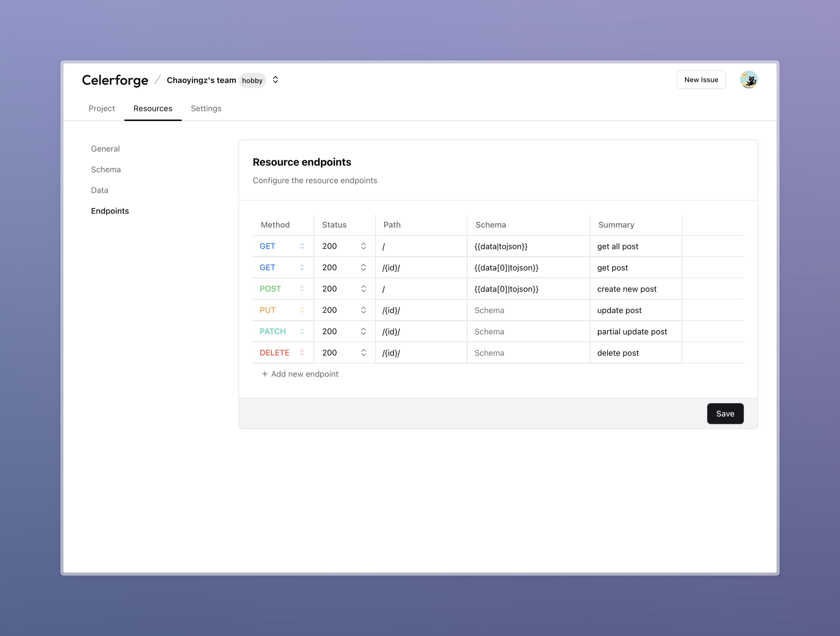Open status dropdown for delete post row
The height and width of the screenshot is (636, 840).
pyautogui.click(x=363, y=353)
